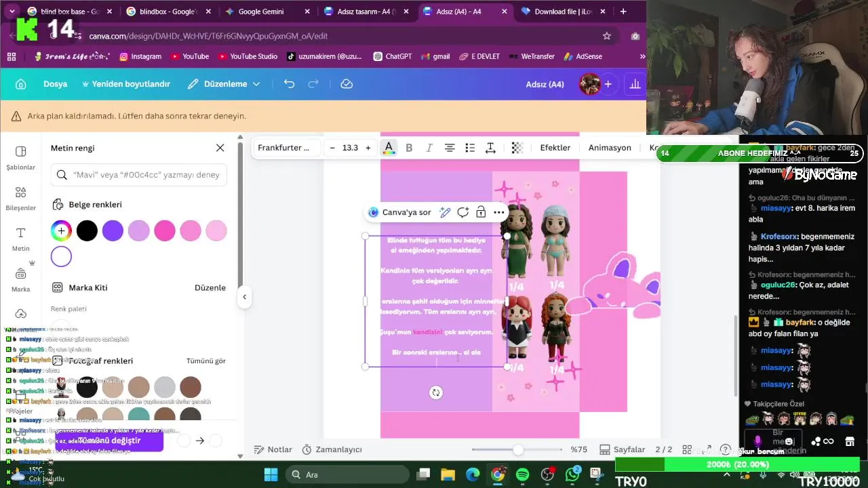Open Dosya file menu
The width and height of the screenshot is (868, 488).
[x=56, y=84]
